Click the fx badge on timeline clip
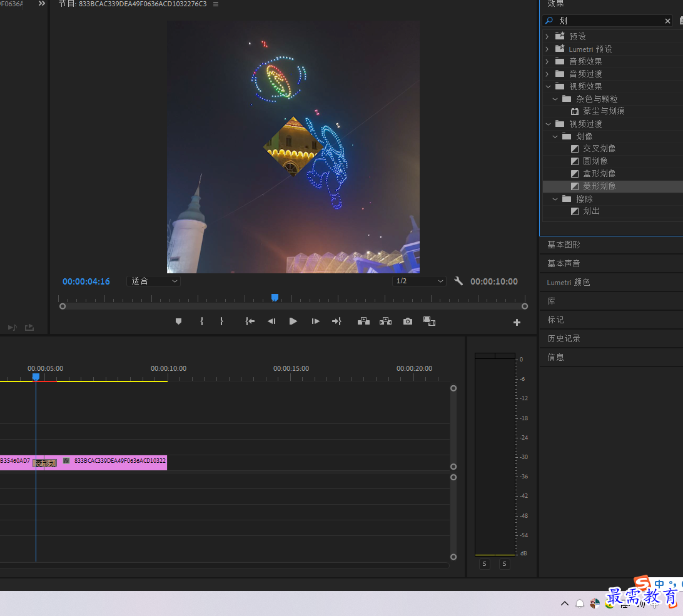Viewport: 683px width, 616px height. (66, 460)
